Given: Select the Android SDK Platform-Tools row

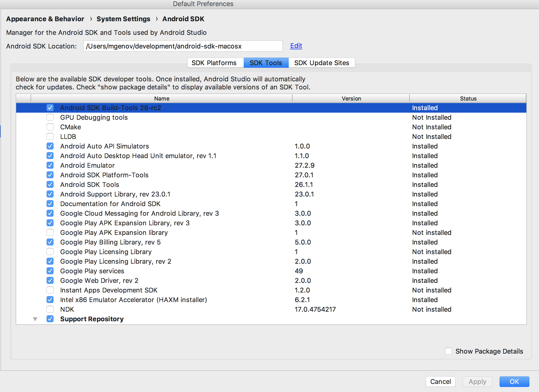Looking at the screenshot, I should coord(104,175).
